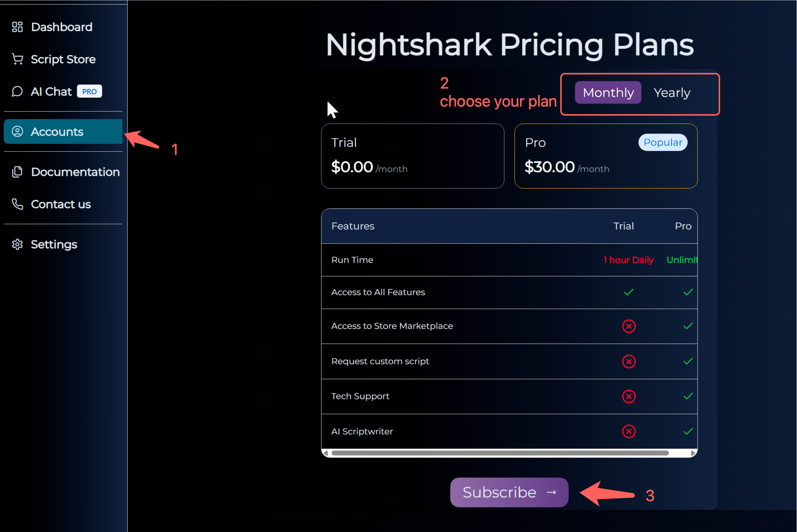Open the Contact us link

[61, 204]
